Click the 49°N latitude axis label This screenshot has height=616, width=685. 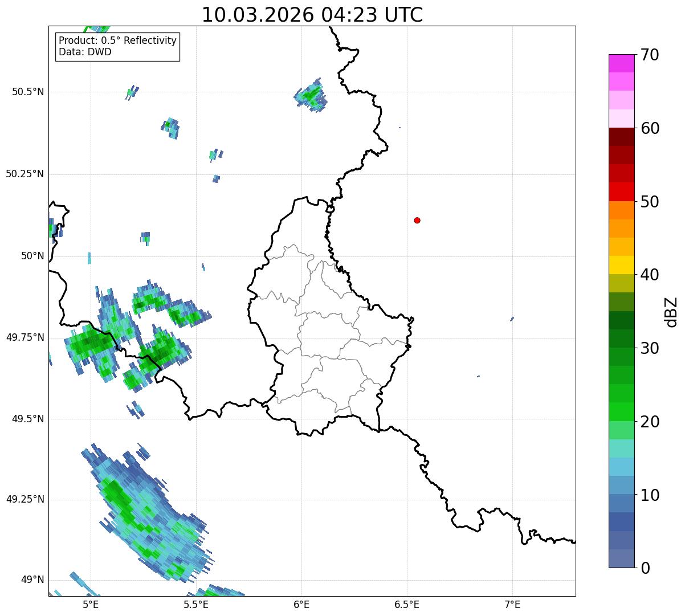click(32, 580)
